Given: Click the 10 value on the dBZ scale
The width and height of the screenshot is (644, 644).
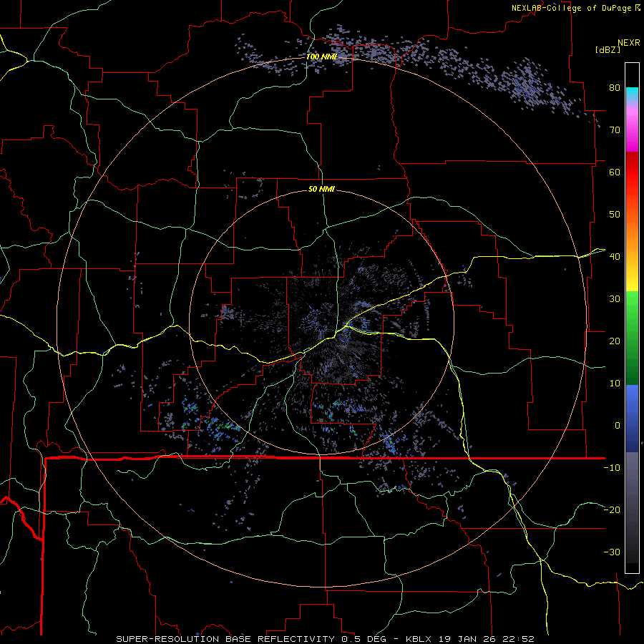Looking at the screenshot, I should tap(615, 384).
